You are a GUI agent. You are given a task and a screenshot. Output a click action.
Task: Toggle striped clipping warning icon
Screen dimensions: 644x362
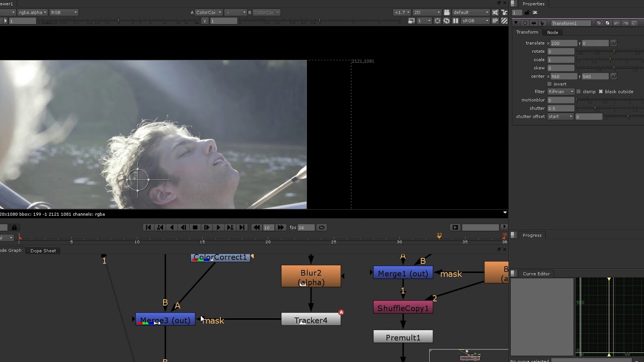point(504,21)
